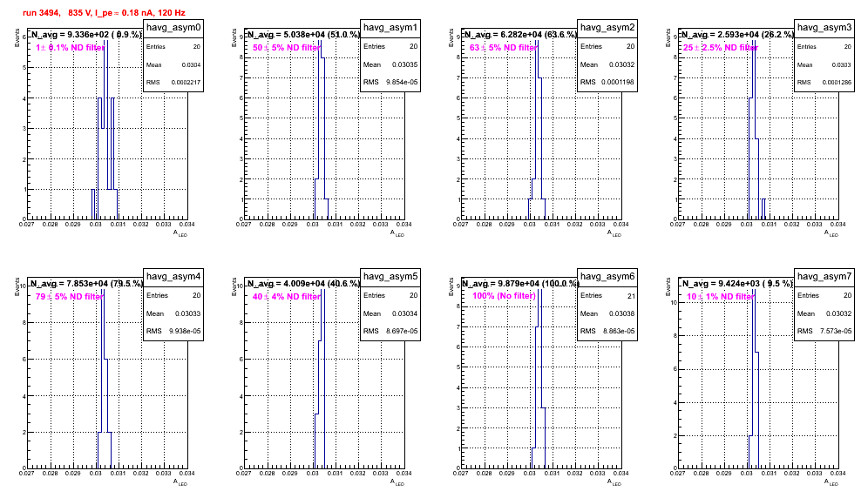The image size is (868, 498).
Task: Click the Events y-axis label of havg_asym3
Action: (x=668, y=37)
